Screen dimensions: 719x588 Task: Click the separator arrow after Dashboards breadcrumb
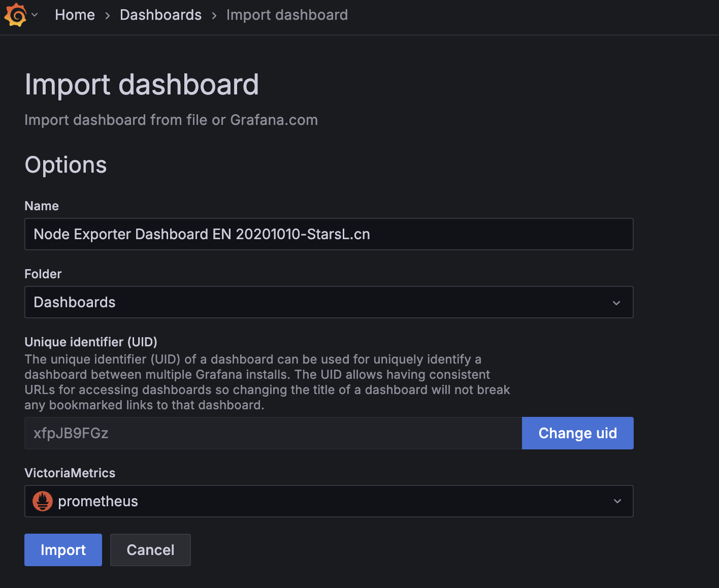[x=214, y=16]
